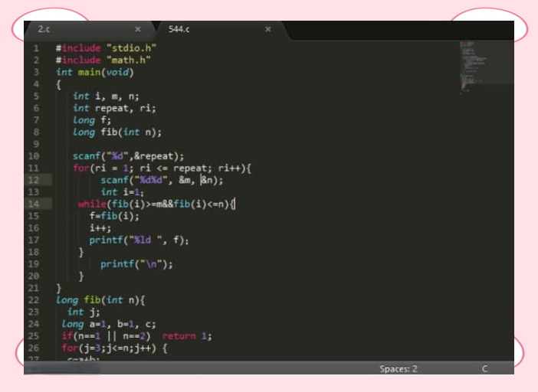Click on 'long a=1, b=1, c;' line

click(109, 324)
